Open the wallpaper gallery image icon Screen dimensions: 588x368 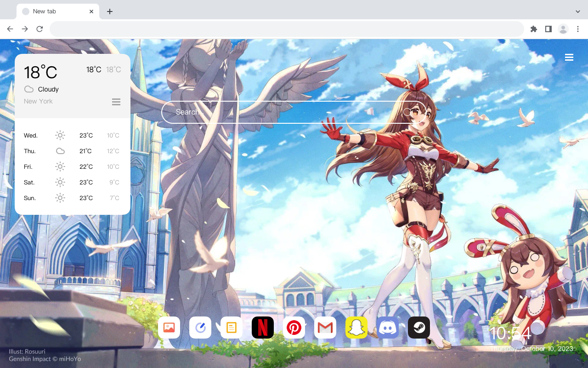click(169, 328)
